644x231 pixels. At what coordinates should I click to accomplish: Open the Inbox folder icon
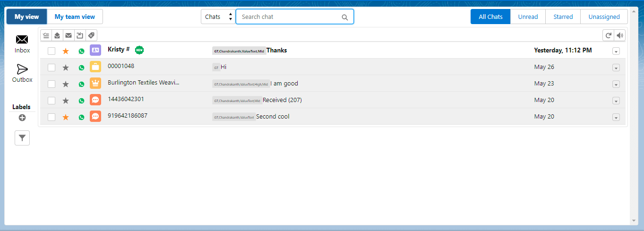pos(22,40)
